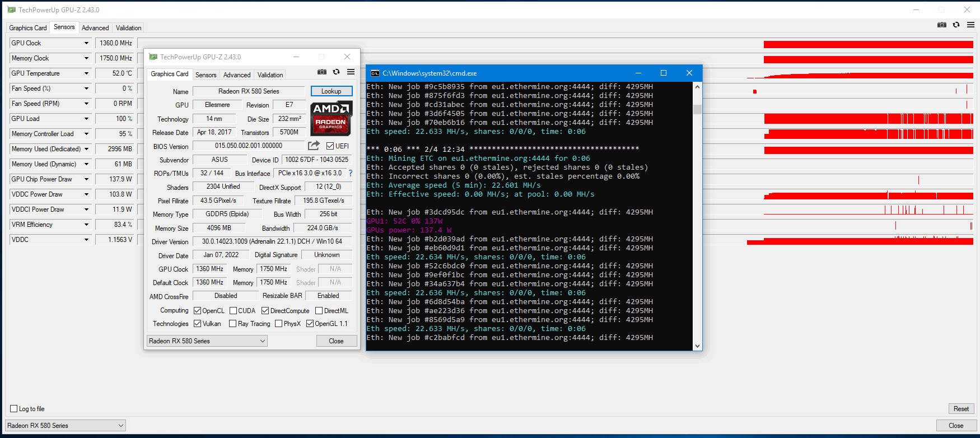This screenshot has height=438, width=980.
Task: Open the VDDC sensor dropdown
Action: [x=86, y=240]
